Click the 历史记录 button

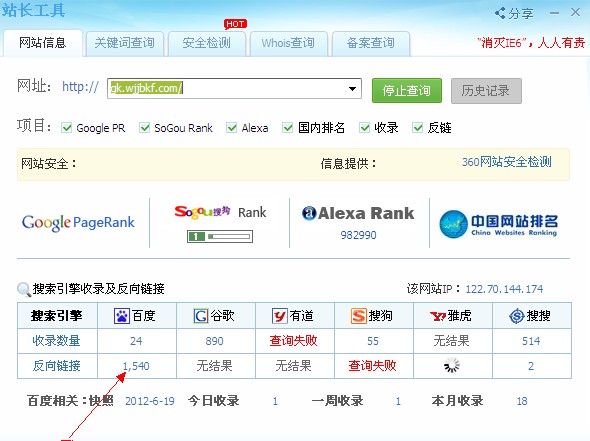coord(486,91)
